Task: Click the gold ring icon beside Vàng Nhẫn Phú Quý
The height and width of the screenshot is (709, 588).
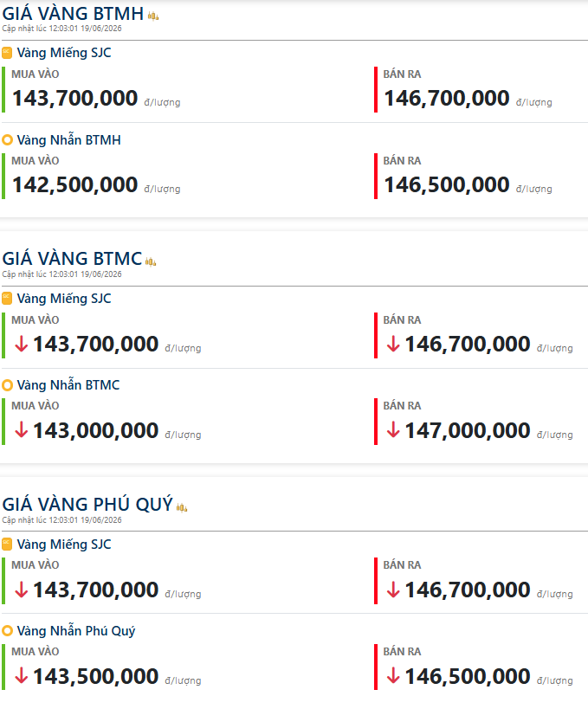Action: tap(7, 631)
